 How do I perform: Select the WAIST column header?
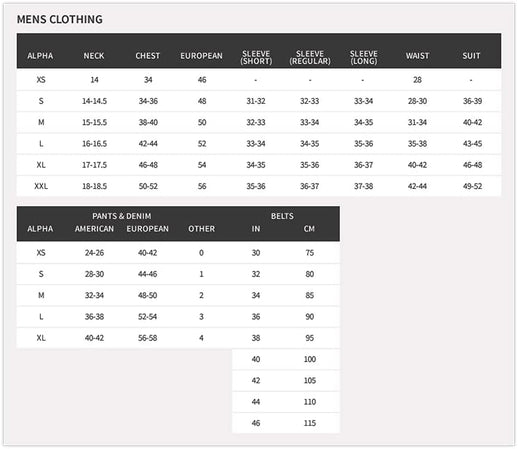pos(417,56)
